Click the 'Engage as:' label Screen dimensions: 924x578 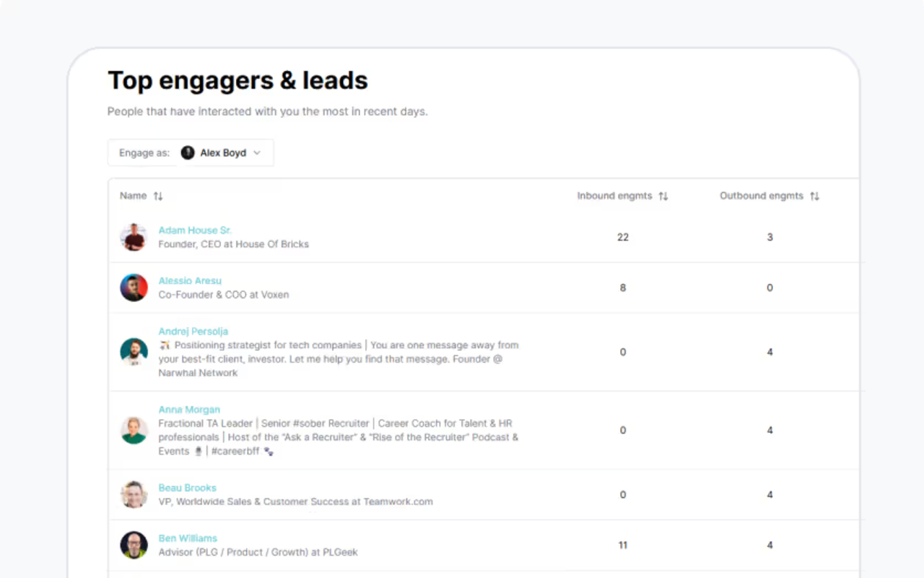coord(144,152)
